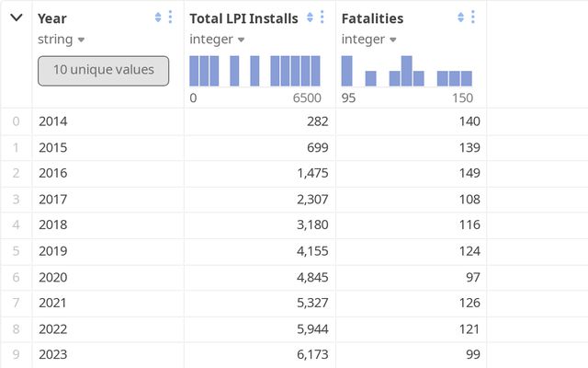Select the cell containing year 2019

tap(53, 250)
